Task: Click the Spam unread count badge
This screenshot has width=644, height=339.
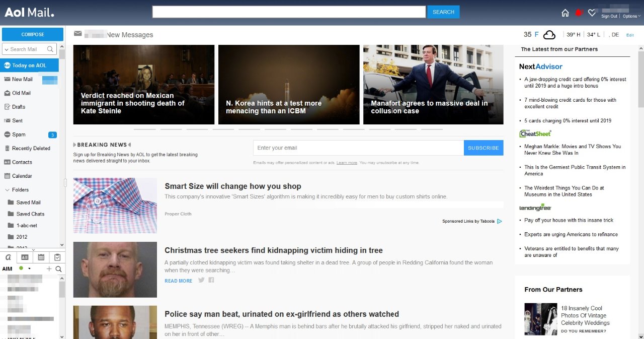Action: pyautogui.click(x=52, y=134)
